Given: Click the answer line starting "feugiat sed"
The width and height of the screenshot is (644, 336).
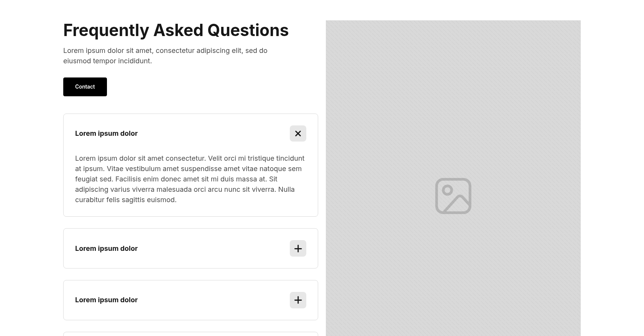Looking at the screenshot, I should (176, 179).
